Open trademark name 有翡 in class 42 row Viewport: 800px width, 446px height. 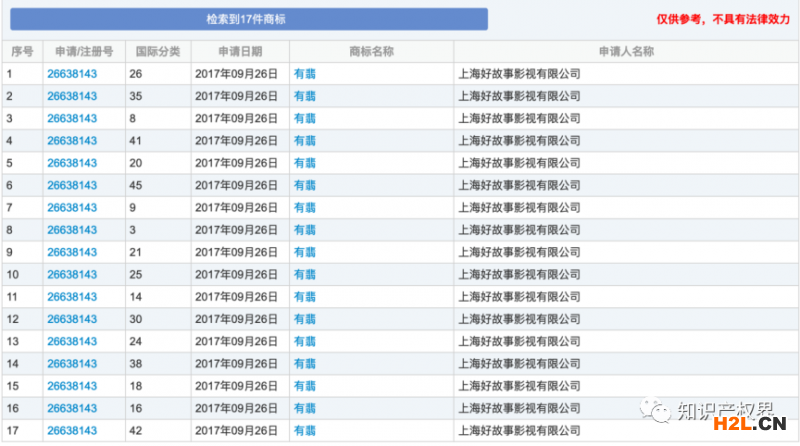point(305,431)
